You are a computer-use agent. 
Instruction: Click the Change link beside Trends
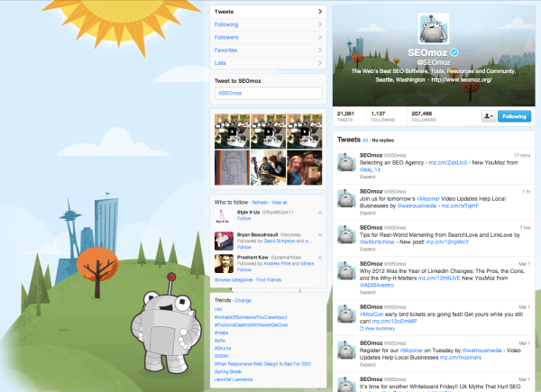243,299
